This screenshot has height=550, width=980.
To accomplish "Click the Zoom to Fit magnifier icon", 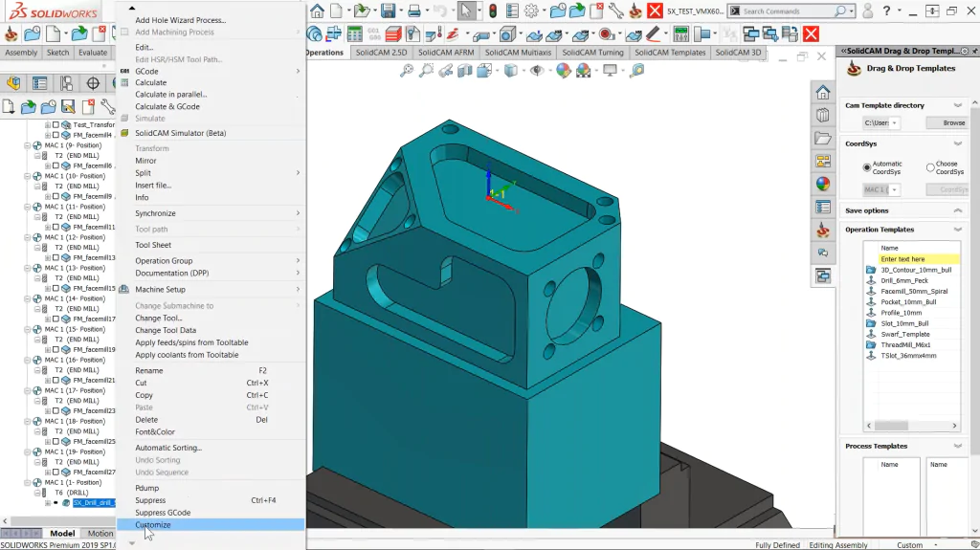I will pyautogui.click(x=407, y=70).
